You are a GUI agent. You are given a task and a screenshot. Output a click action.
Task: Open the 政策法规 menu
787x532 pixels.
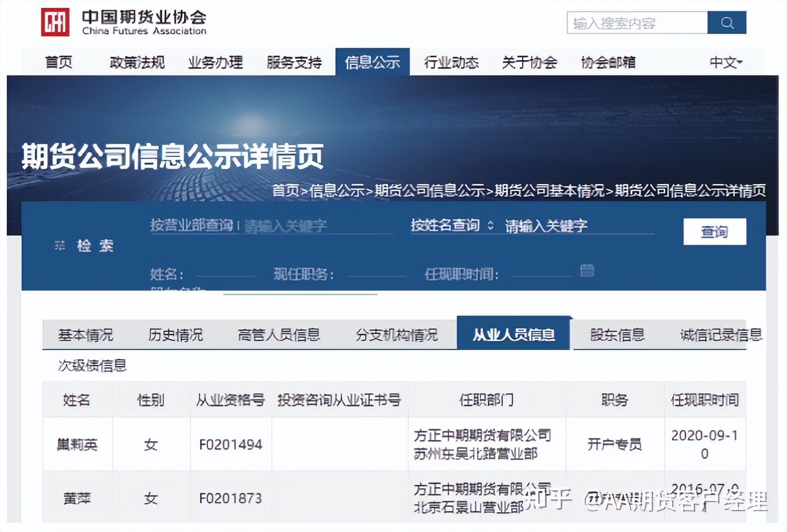tap(137, 62)
